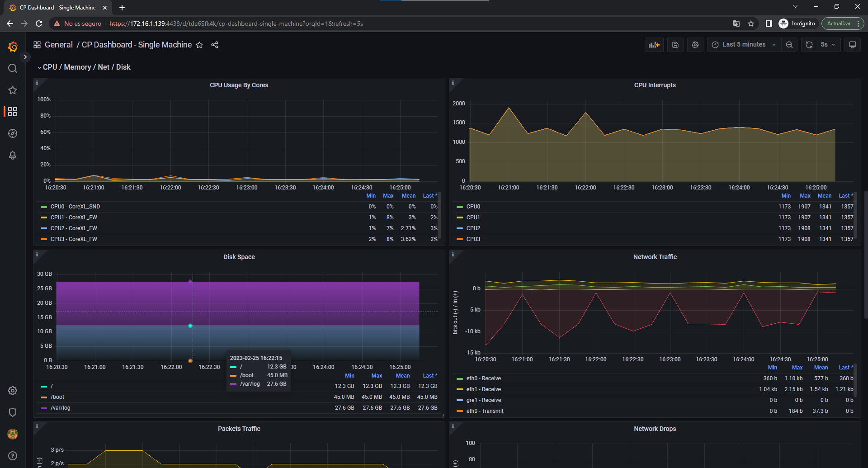
Task: Open the Configuration gear in sidebar
Action: pos(13,391)
